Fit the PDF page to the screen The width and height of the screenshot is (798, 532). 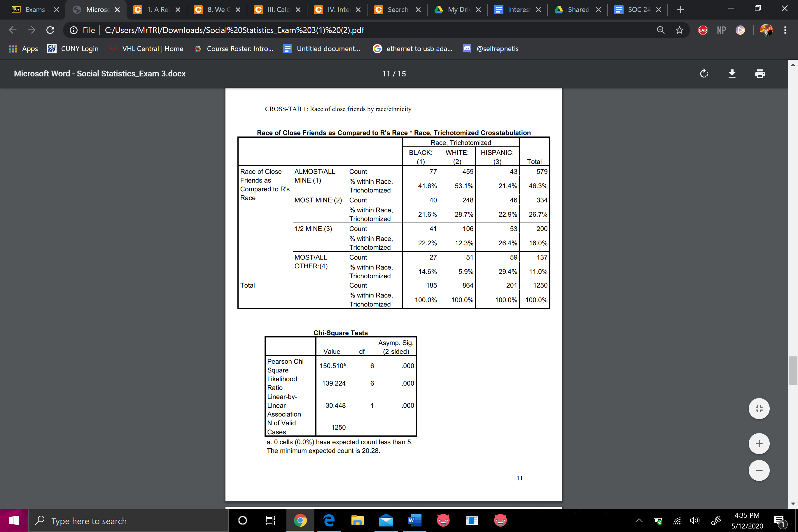pos(759,409)
